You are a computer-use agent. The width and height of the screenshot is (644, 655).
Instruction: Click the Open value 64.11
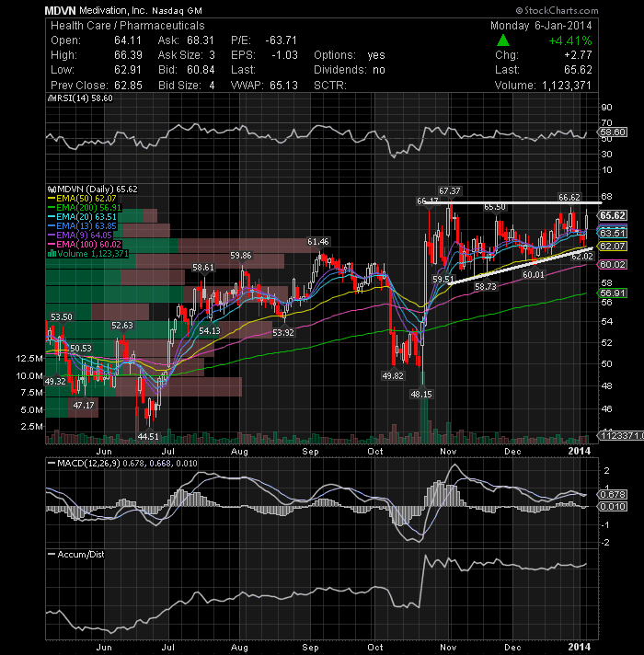coord(127,40)
